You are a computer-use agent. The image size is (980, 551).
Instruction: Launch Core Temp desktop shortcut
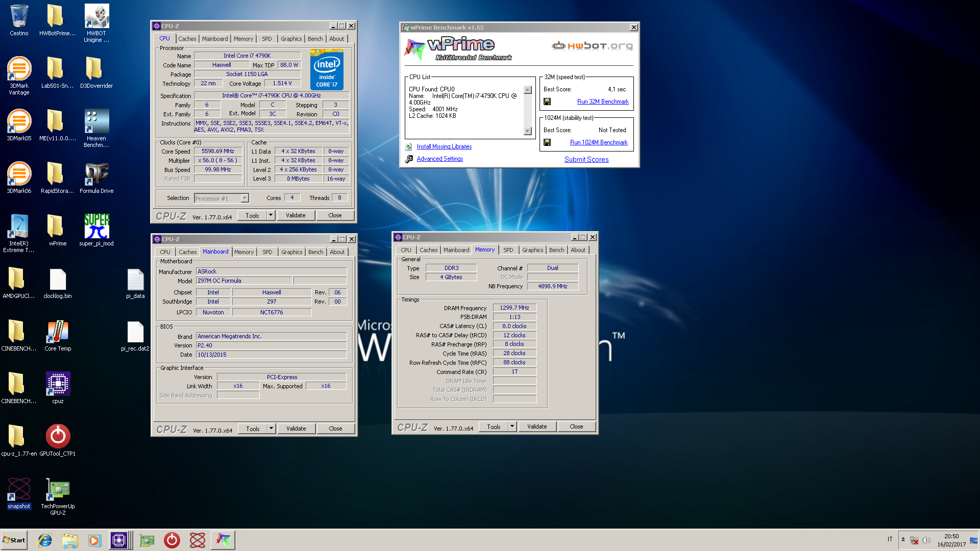[58, 335]
